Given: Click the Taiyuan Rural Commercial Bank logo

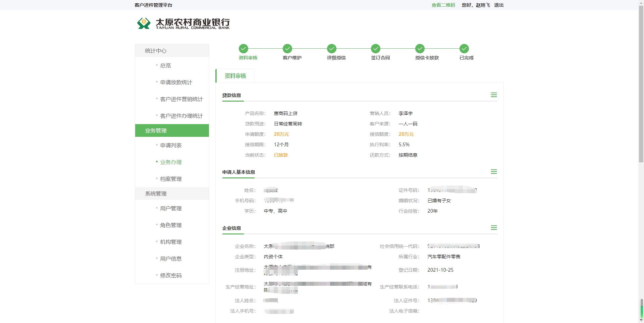Looking at the screenshot, I should click(183, 23).
